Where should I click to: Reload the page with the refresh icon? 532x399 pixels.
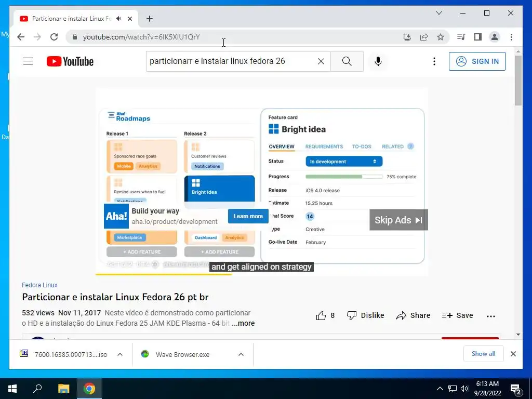(x=54, y=37)
